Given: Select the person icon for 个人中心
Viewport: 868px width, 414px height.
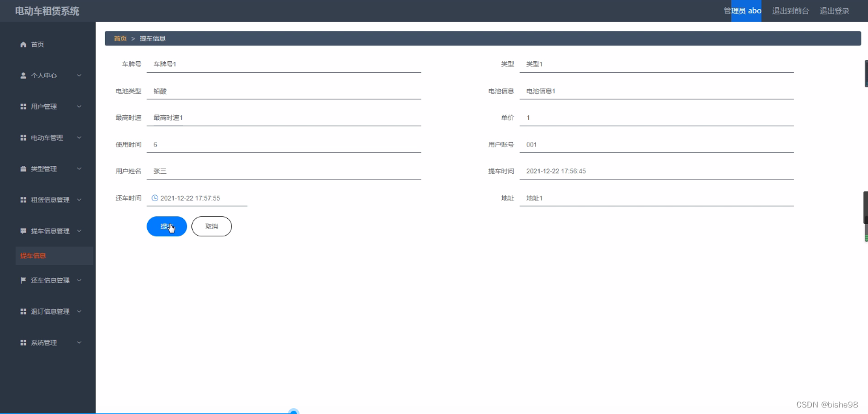Looking at the screenshot, I should point(24,75).
